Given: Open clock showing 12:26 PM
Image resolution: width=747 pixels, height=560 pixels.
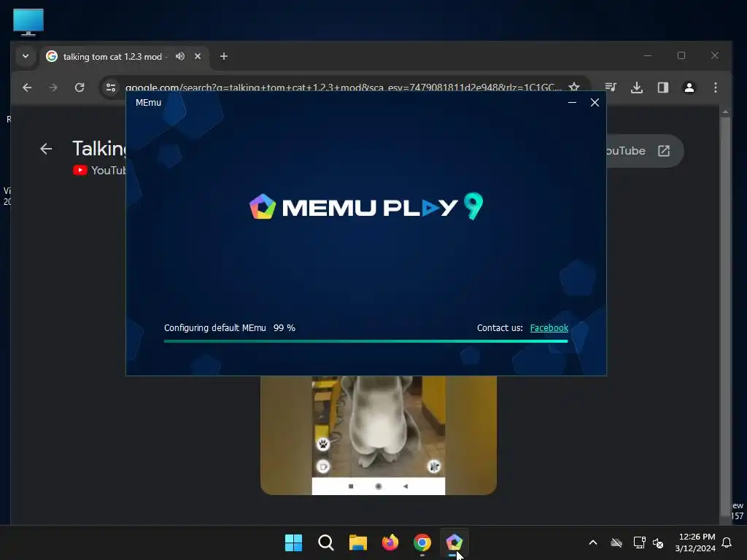Looking at the screenshot, I should tap(695, 542).
